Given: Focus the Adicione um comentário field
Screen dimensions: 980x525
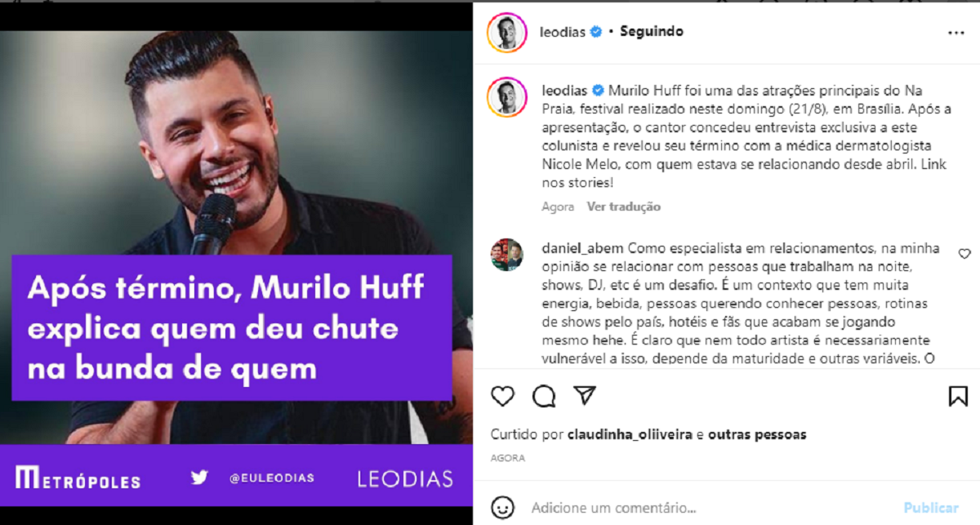Looking at the screenshot, I should (x=710, y=508).
